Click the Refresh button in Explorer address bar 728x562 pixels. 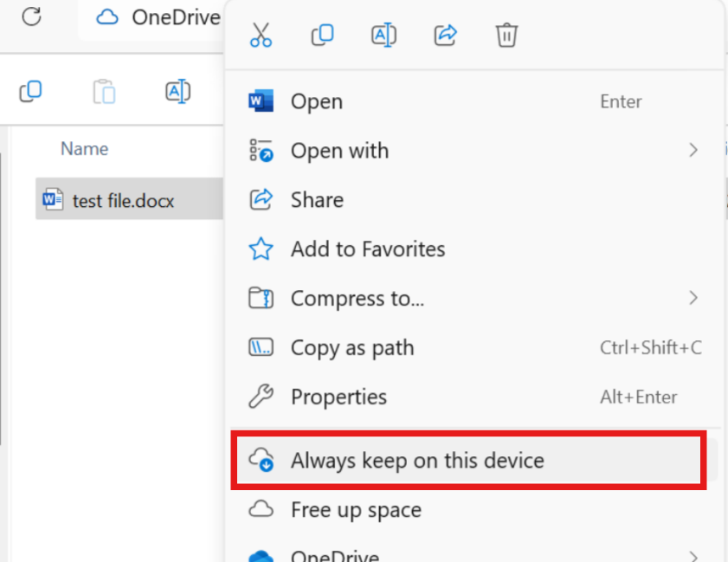coord(31,17)
